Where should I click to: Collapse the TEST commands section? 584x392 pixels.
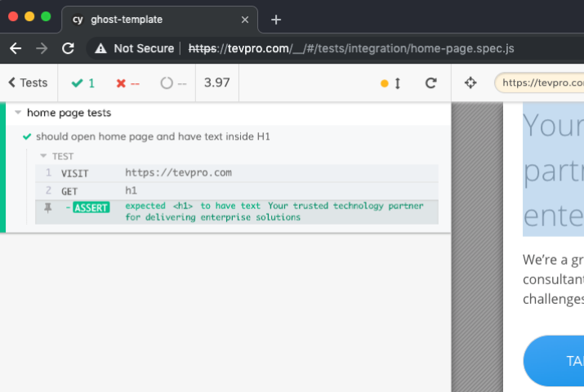coord(44,156)
